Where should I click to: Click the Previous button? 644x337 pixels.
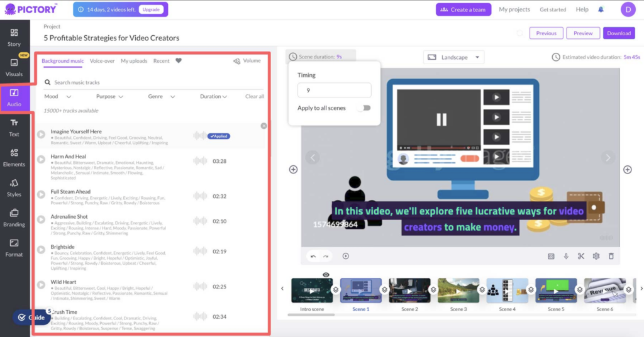[x=547, y=33]
